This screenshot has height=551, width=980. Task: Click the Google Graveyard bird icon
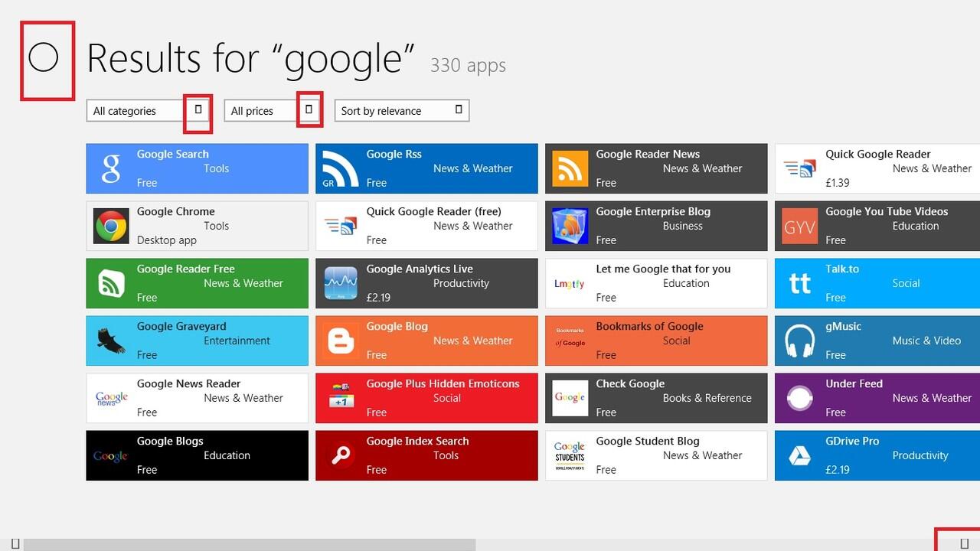[111, 341]
